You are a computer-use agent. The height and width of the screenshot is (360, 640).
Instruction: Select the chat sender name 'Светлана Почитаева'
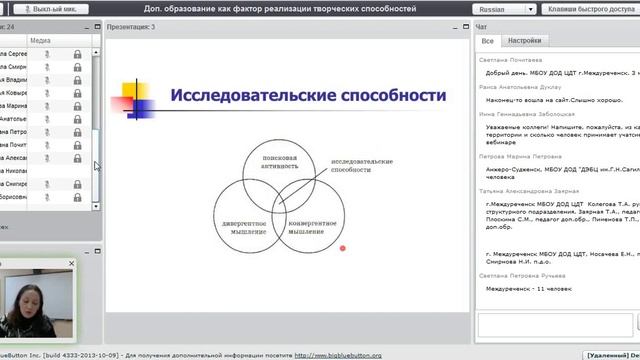coord(511,60)
